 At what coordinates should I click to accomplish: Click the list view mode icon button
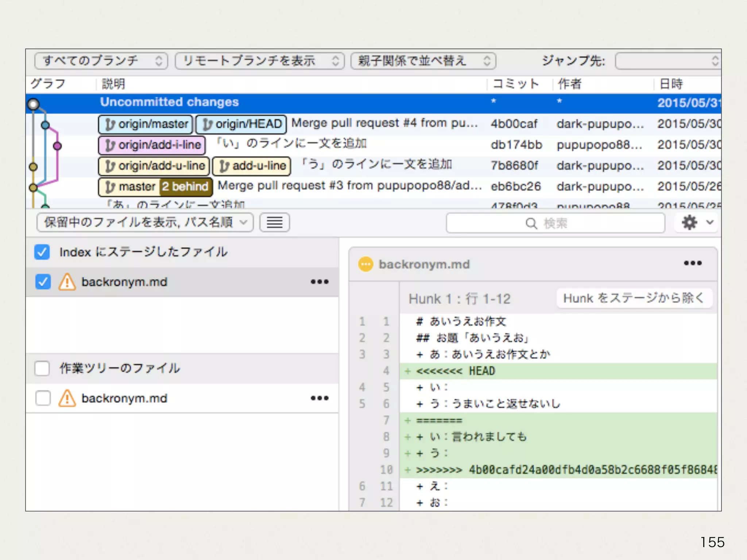click(x=275, y=222)
